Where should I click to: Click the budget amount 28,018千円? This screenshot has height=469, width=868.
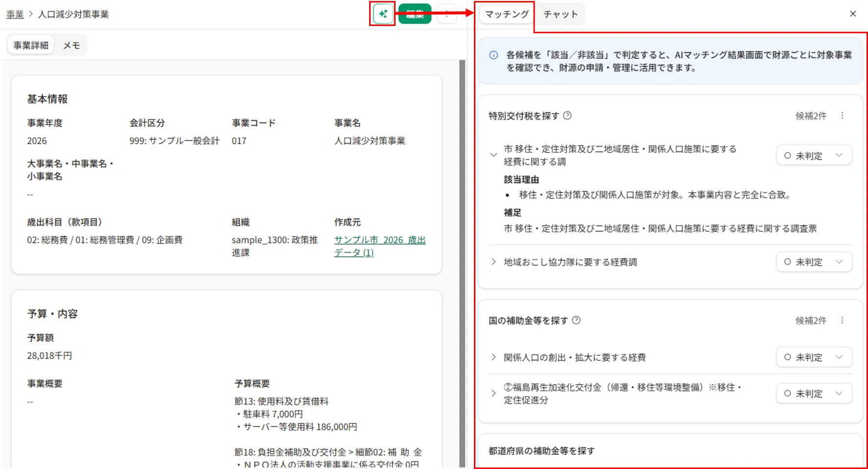coord(49,356)
